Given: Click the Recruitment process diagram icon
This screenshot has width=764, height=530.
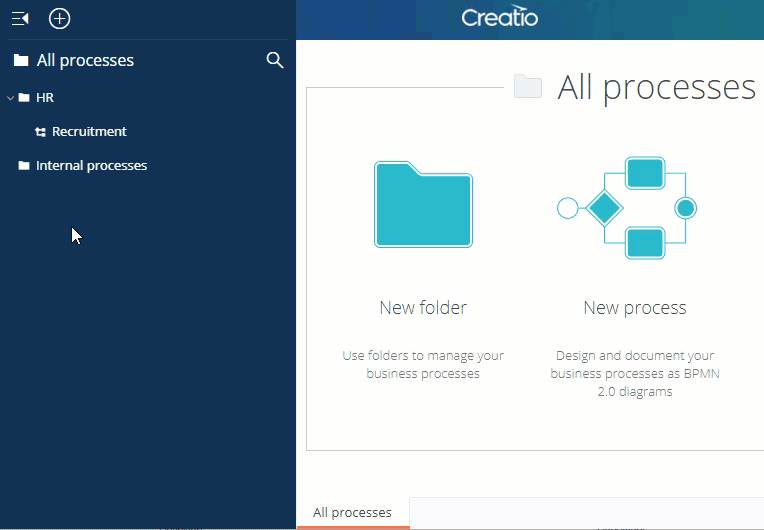Looking at the screenshot, I should tap(40, 132).
